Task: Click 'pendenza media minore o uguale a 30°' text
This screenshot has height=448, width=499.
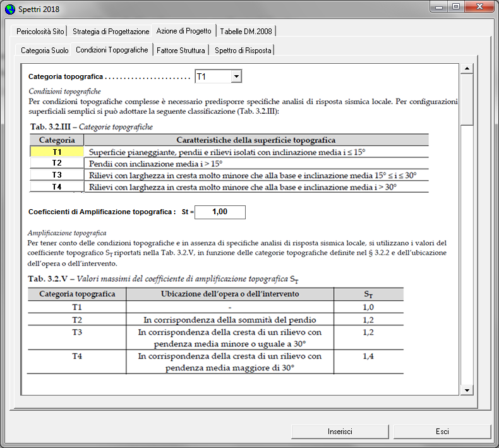Action: 230,344
